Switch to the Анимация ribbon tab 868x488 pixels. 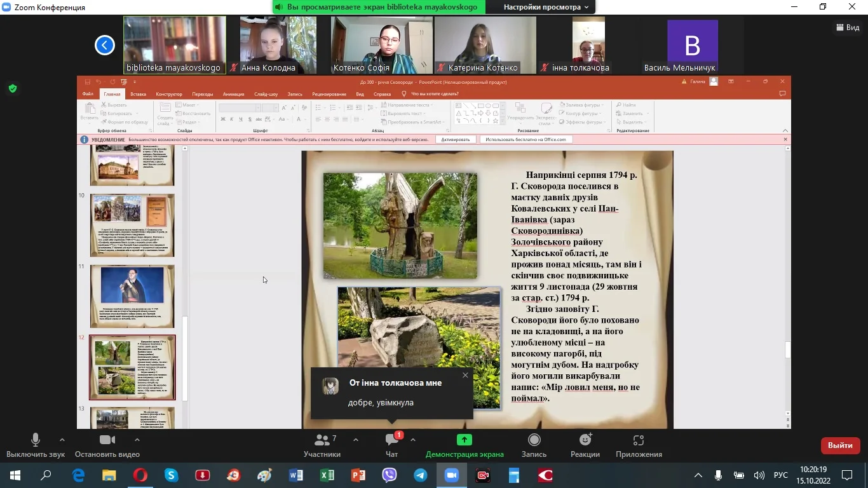pyautogui.click(x=233, y=94)
